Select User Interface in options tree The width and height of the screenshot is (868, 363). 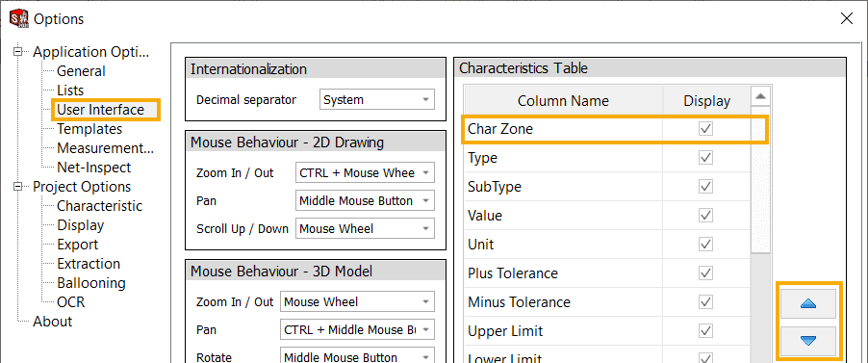point(100,110)
